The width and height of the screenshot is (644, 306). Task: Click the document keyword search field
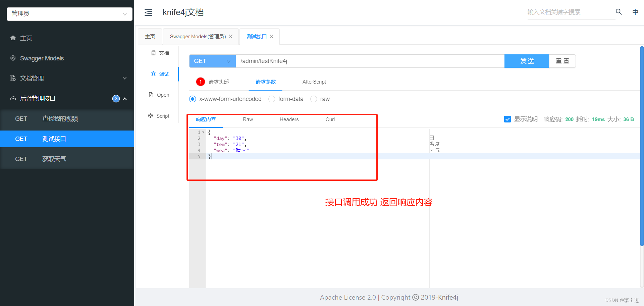tap(571, 12)
